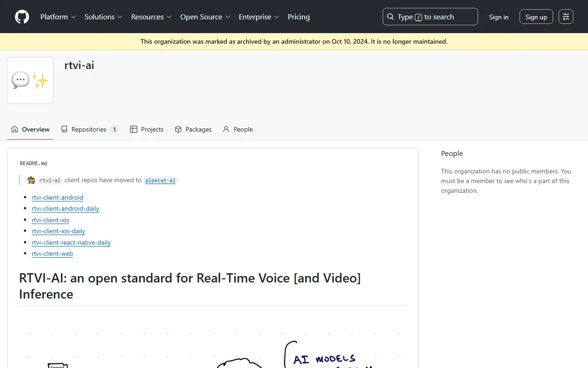
Task: Switch to the People tab
Action: (x=237, y=129)
